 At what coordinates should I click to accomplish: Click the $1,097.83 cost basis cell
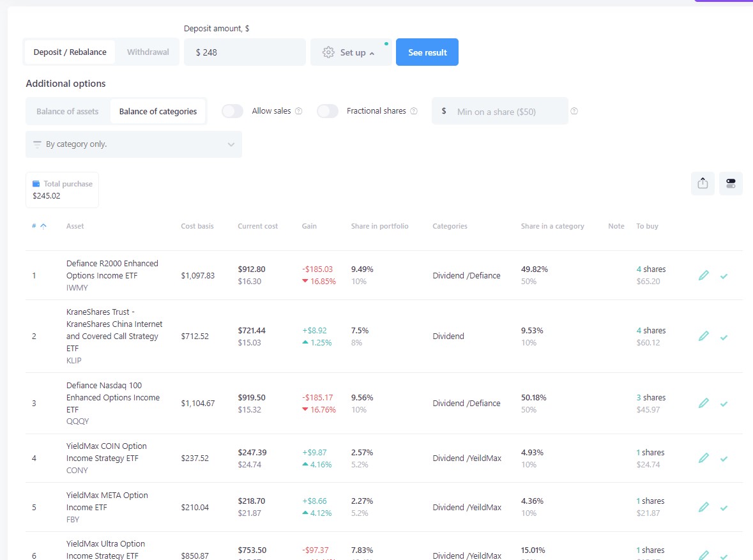point(198,276)
